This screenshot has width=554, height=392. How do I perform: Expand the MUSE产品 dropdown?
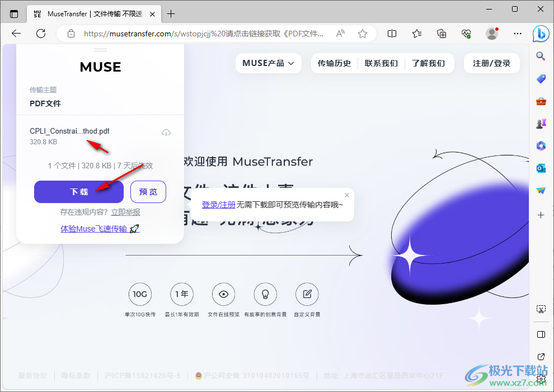268,63
